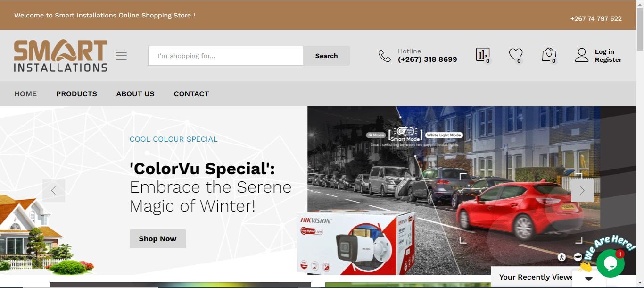Image resolution: width=644 pixels, height=288 pixels.
Task: Open the shopping bag cart icon
Action: (549, 55)
